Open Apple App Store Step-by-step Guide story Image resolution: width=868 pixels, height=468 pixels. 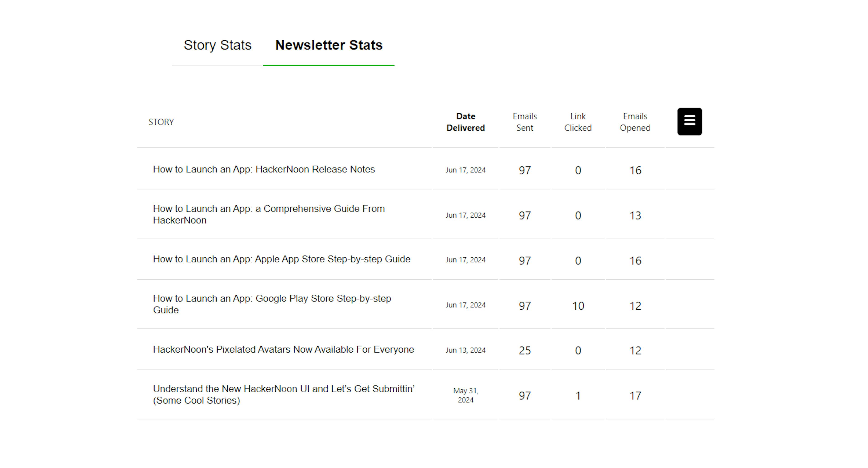[281, 259]
